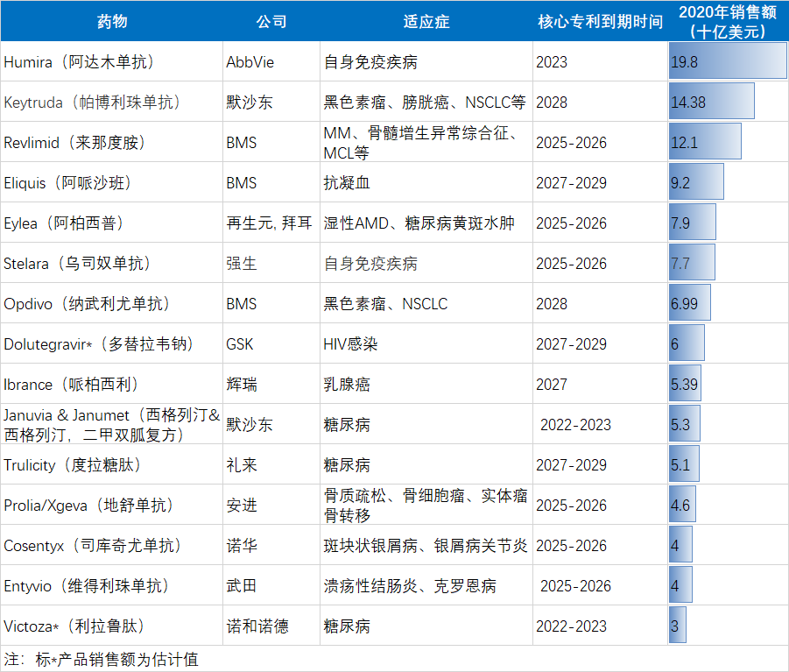Click the Januvia & Janumet cell
Screen dimensions: 789x672
112,424
